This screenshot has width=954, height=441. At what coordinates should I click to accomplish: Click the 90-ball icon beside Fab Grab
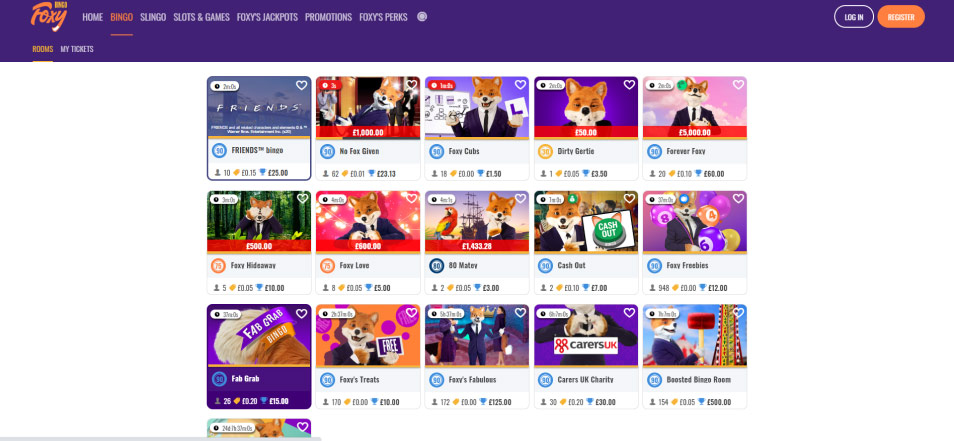[219, 379]
